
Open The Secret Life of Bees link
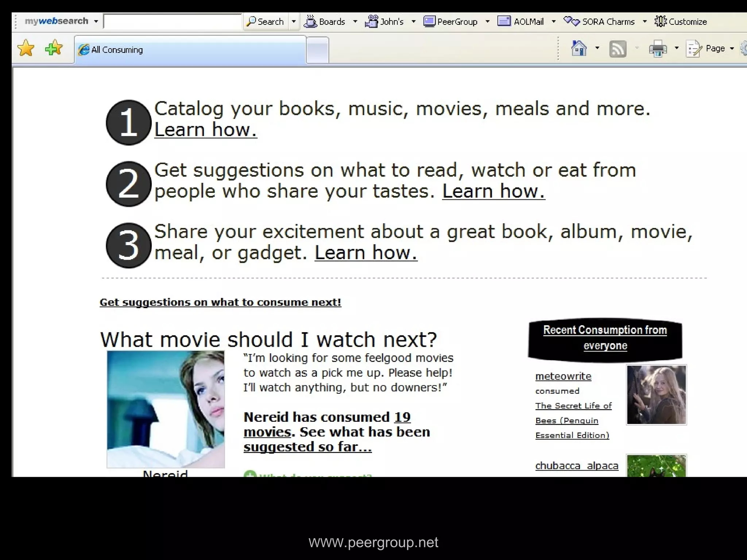coord(573,420)
